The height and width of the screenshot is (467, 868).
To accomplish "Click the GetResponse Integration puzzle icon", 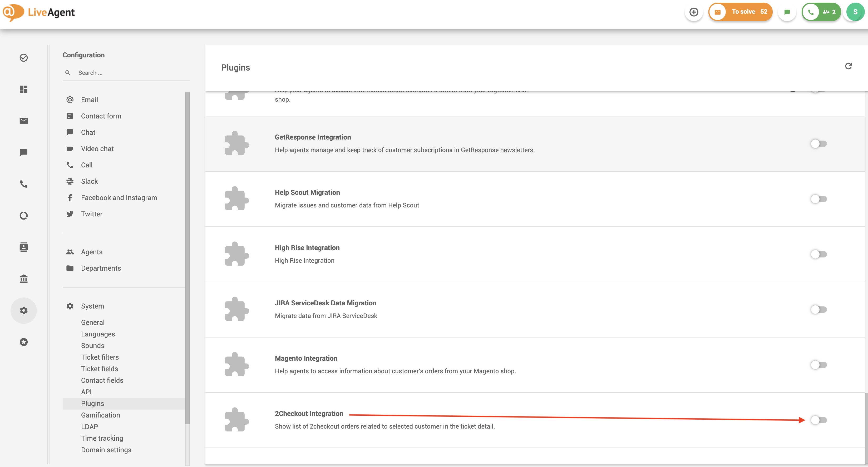I will (236, 143).
